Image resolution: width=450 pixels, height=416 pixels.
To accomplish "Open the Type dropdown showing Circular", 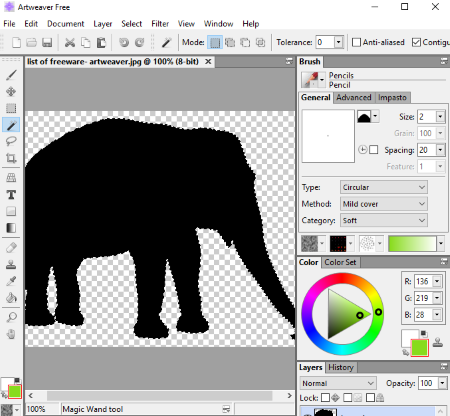I will point(384,187).
